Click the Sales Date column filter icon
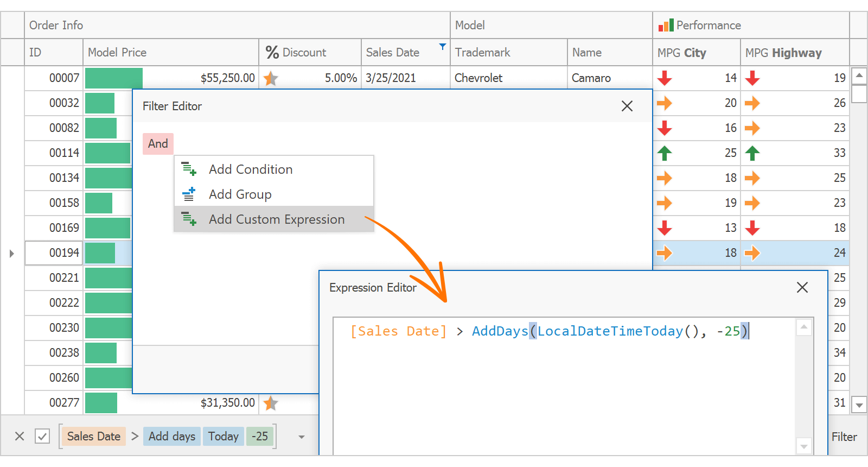 443,47
